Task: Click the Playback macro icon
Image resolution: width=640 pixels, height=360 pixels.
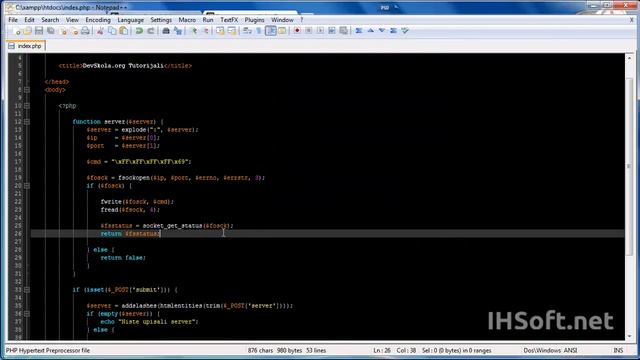Action: tap(320, 31)
